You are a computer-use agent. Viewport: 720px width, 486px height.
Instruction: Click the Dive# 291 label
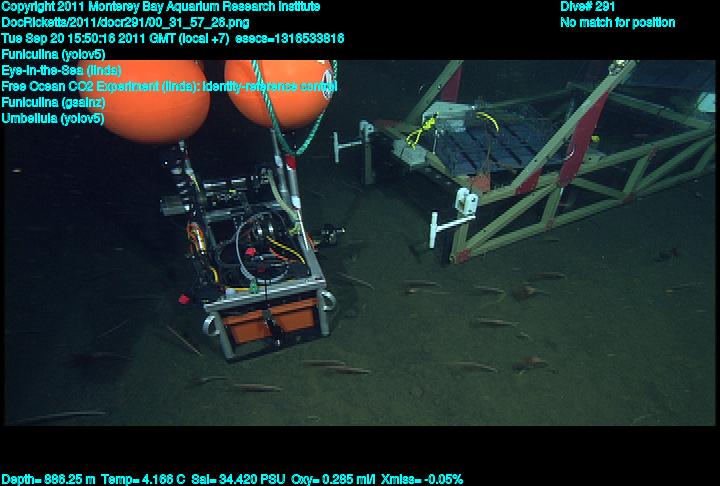click(x=588, y=7)
